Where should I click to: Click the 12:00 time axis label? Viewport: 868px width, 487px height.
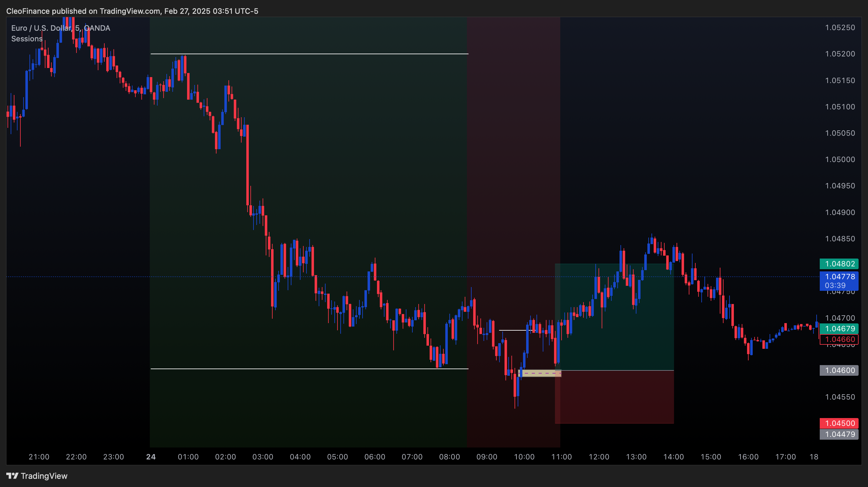(x=599, y=457)
